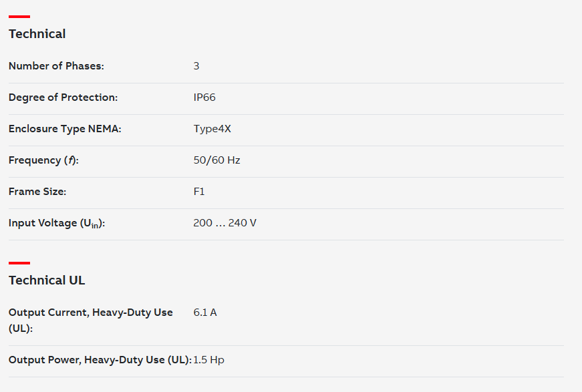
Task: Select the Frame Size label
Action: pyautogui.click(x=37, y=192)
